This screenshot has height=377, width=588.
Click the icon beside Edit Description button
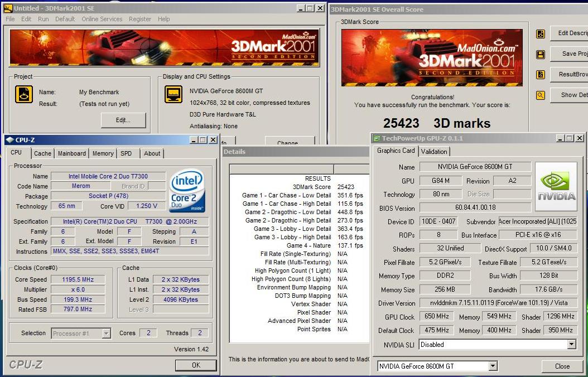click(x=541, y=34)
